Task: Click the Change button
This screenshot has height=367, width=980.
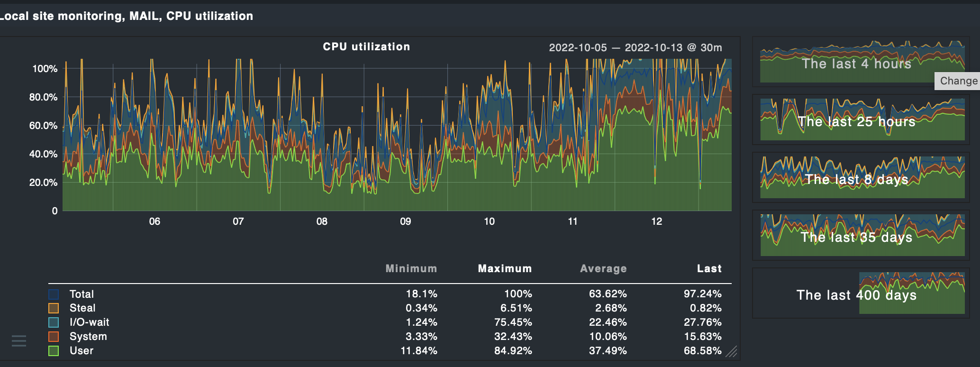Action: pos(958,81)
